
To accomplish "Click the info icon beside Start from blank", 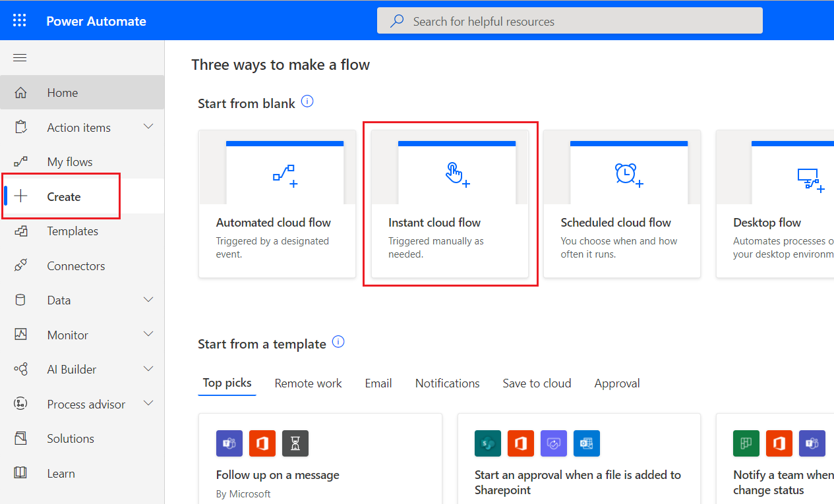I will pyautogui.click(x=307, y=101).
